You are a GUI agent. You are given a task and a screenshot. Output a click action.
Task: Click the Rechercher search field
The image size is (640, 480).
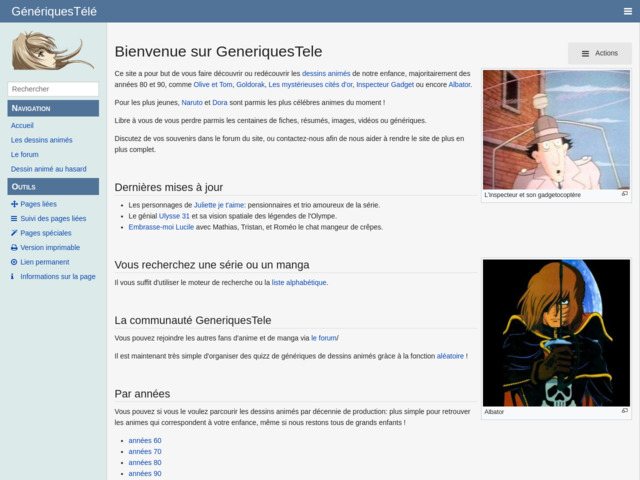pyautogui.click(x=53, y=89)
